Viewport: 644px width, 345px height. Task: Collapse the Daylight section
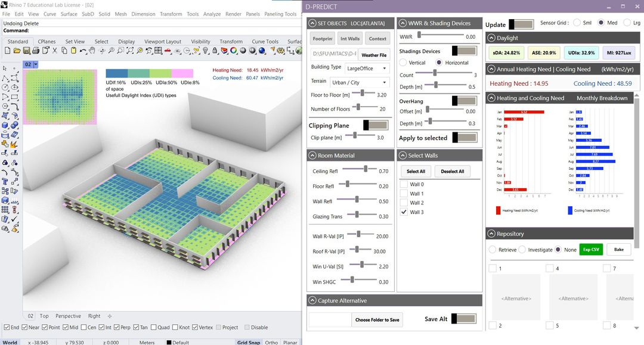coord(492,38)
